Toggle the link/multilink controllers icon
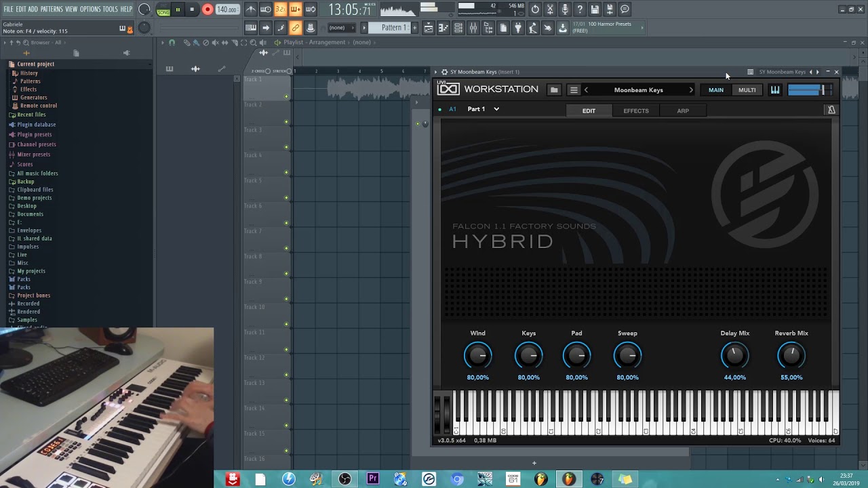 pyautogui.click(x=296, y=28)
